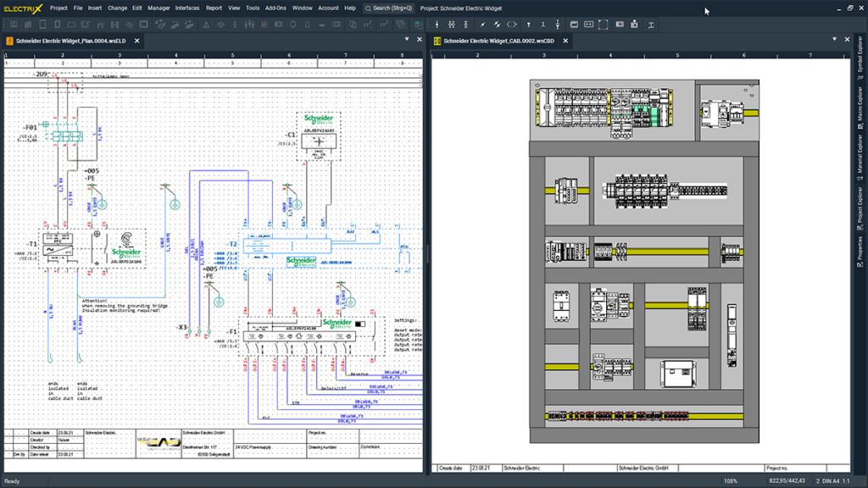This screenshot has height=488, width=868.
Task: Open the Macro Explorer side panel
Action: tap(860, 106)
